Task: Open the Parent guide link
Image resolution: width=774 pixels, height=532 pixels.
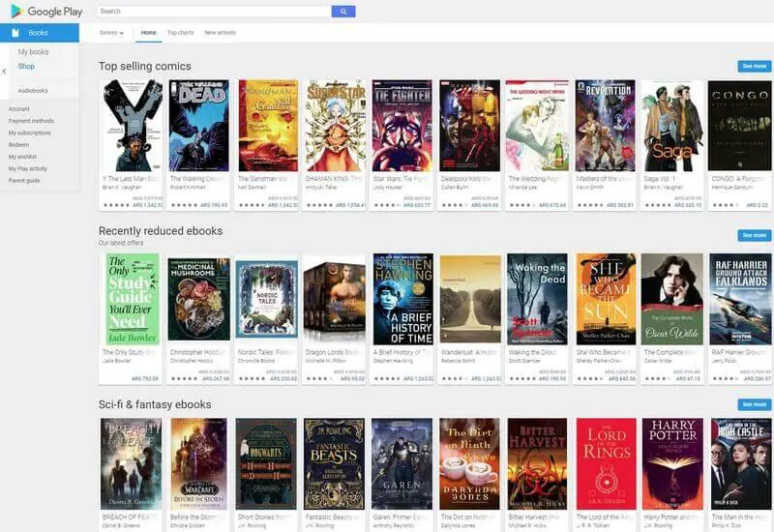Action: [24, 181]
